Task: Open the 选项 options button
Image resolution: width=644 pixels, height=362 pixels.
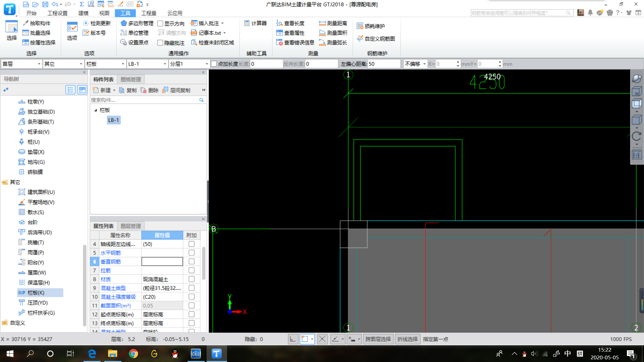Action: (x=72, y=31)
